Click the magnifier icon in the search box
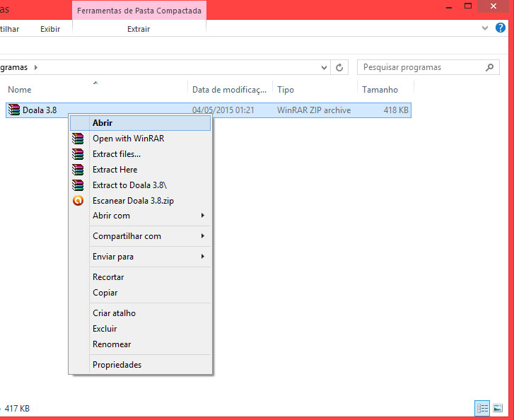This screenshot has height=420, width=514. pyautogui.click(x=489, y=68)
